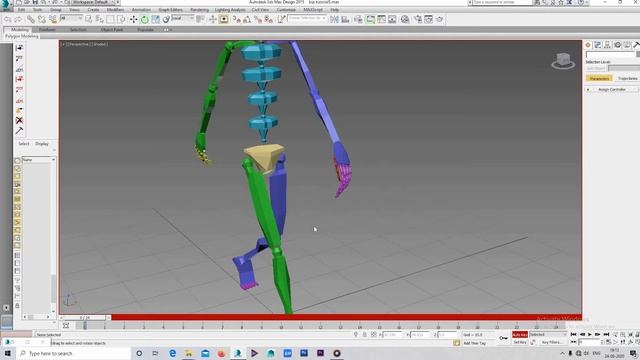Viewport: 640px width, 360px height.
Task: Toggle the highlighted Use Pivot Center button
Action: (224, 19)
